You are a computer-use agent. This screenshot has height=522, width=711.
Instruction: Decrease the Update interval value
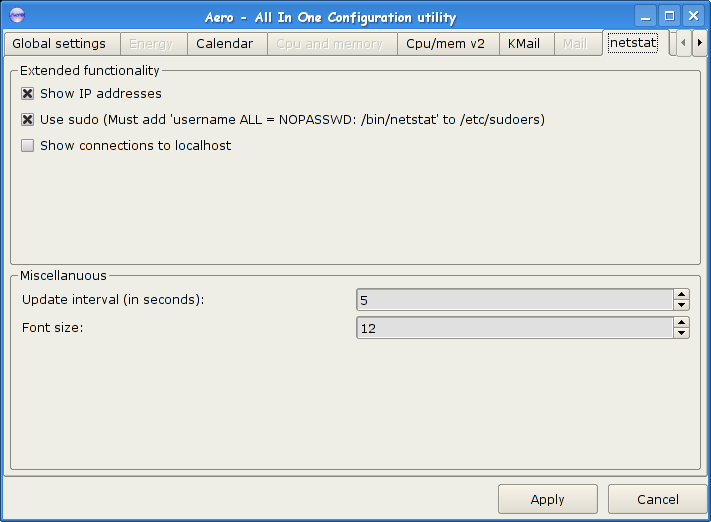coord(681,305)
